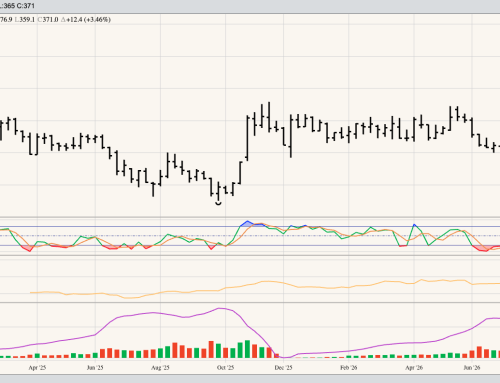
Task: Click the C:371 value in the title bar
Action: tap(26, 6)
